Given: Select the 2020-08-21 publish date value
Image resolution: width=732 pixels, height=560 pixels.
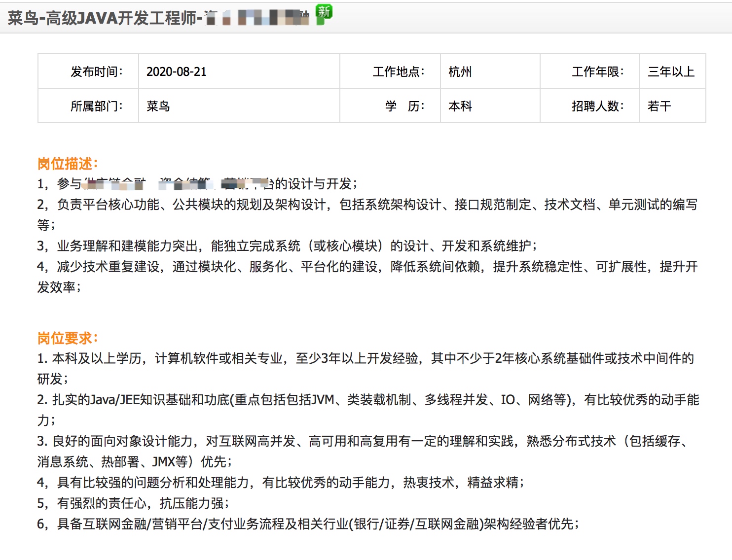Looking at the screenshot, I should (x=177, y=72).
